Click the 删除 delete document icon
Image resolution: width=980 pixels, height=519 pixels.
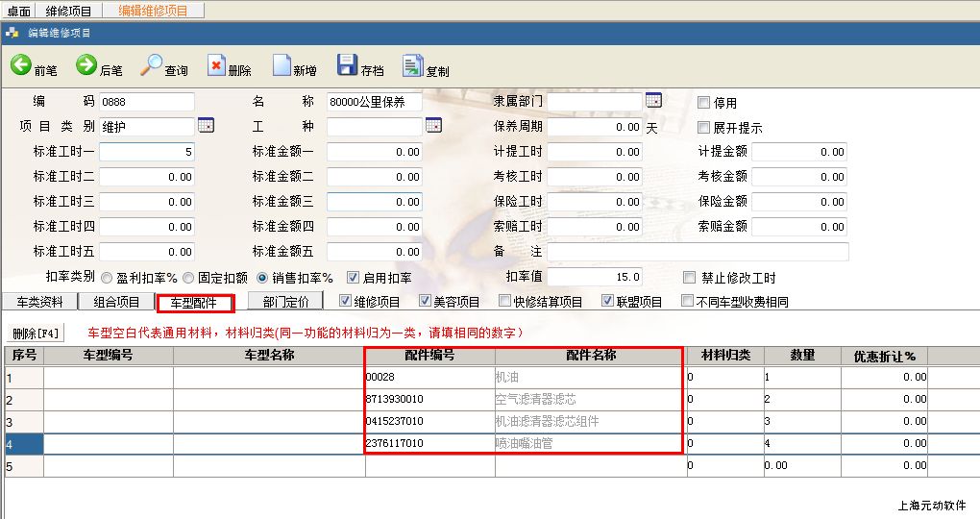216,65
